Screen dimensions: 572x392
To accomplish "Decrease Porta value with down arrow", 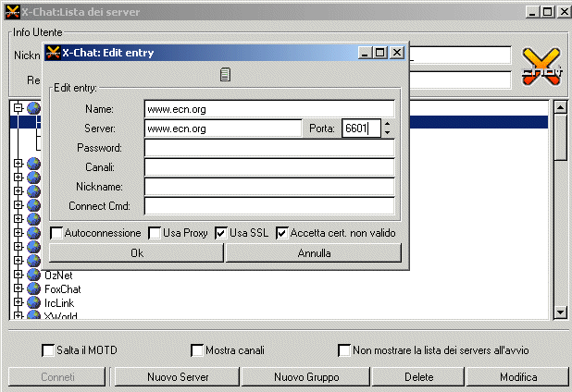I will click(x=388, y=132).
